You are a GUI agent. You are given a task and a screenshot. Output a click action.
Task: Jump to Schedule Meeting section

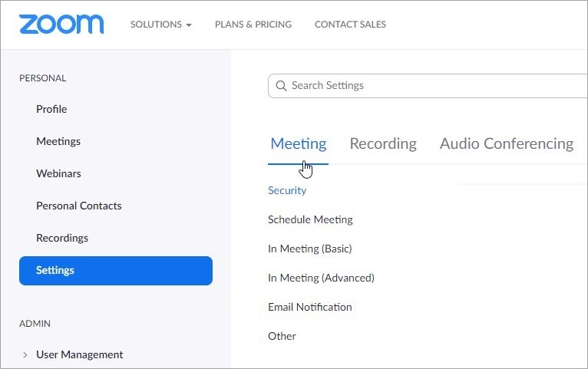(x=310, y=219)
